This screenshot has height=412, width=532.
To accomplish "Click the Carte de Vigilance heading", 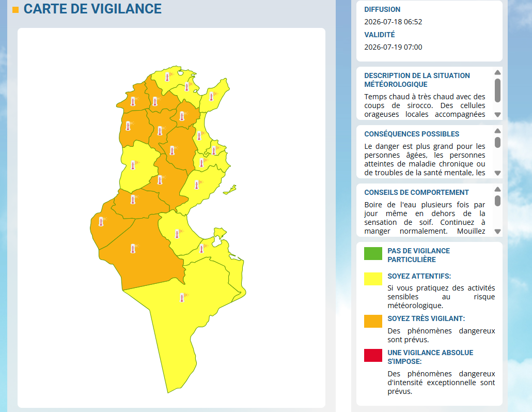I will [92, 9].
